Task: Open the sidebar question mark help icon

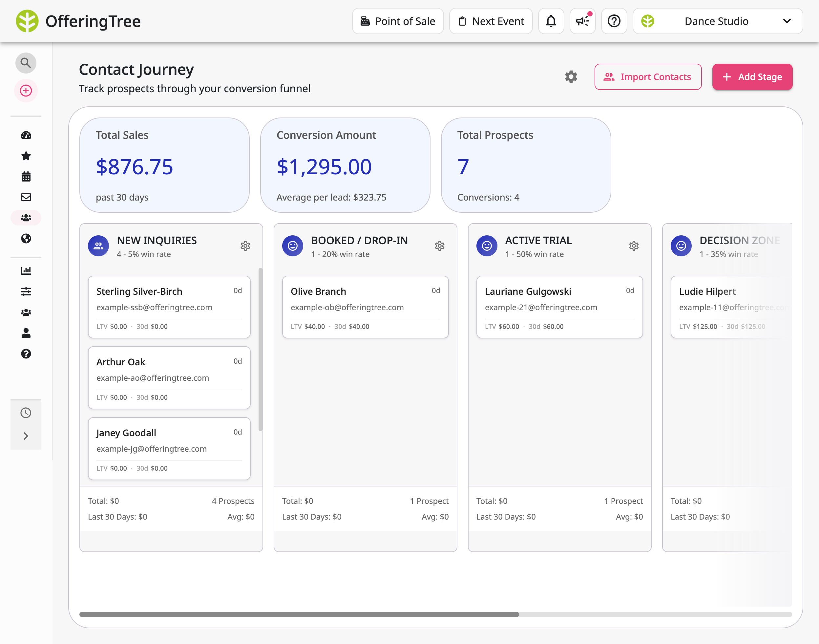Action: click(26, 354)
